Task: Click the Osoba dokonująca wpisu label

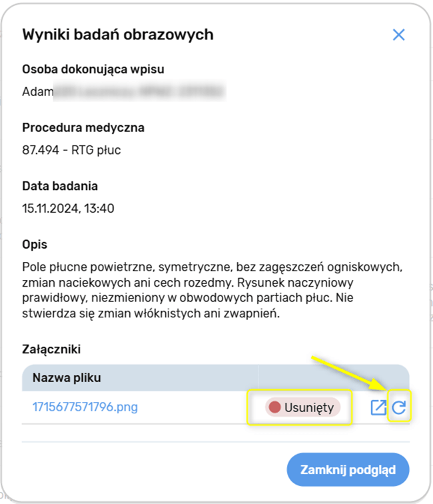Action: (93, 69)
